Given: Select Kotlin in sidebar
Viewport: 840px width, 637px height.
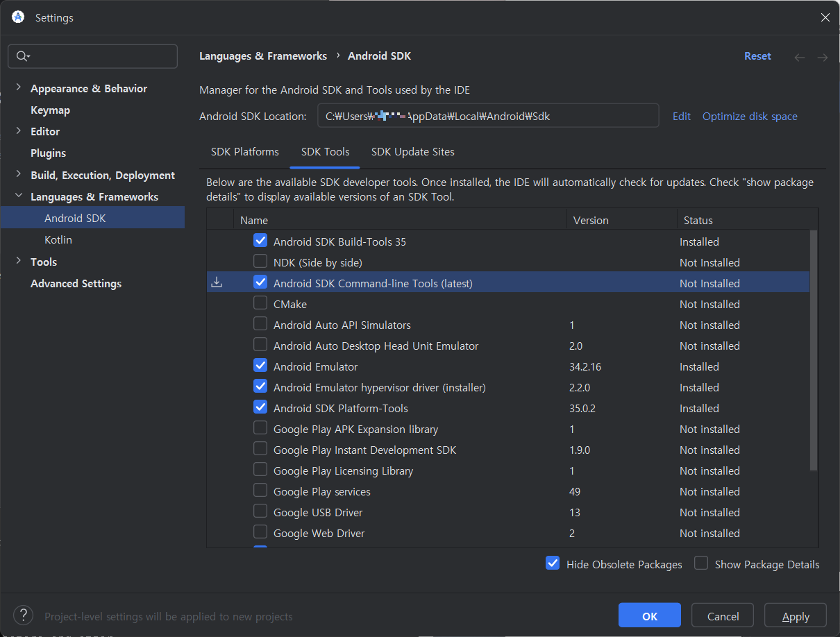Looking at the screenshot, I should (58, 239).
